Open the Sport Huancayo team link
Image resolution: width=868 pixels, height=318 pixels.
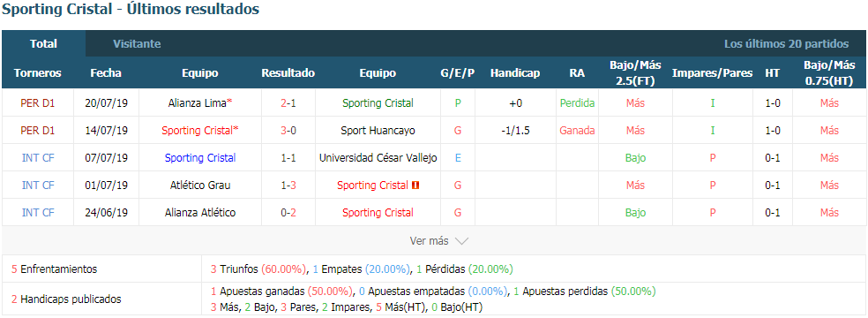click(x=378, y=131)
